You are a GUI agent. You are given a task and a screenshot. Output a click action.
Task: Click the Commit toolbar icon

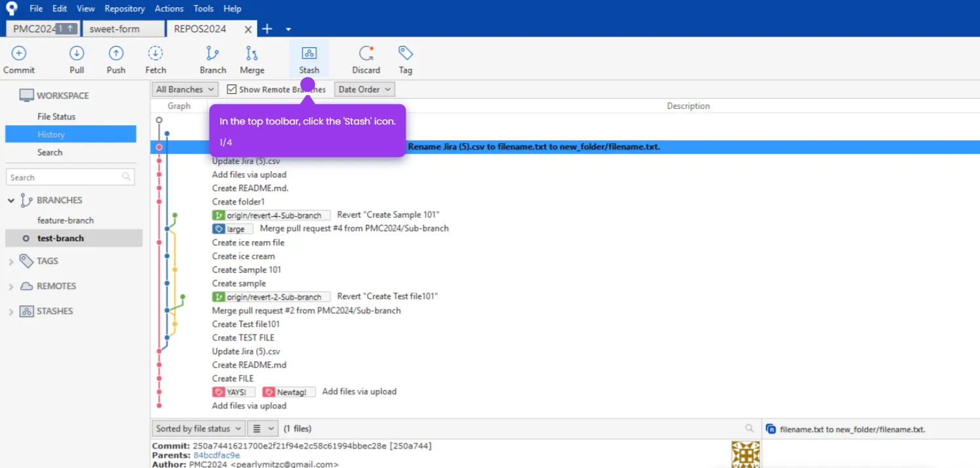coord(19,54)
